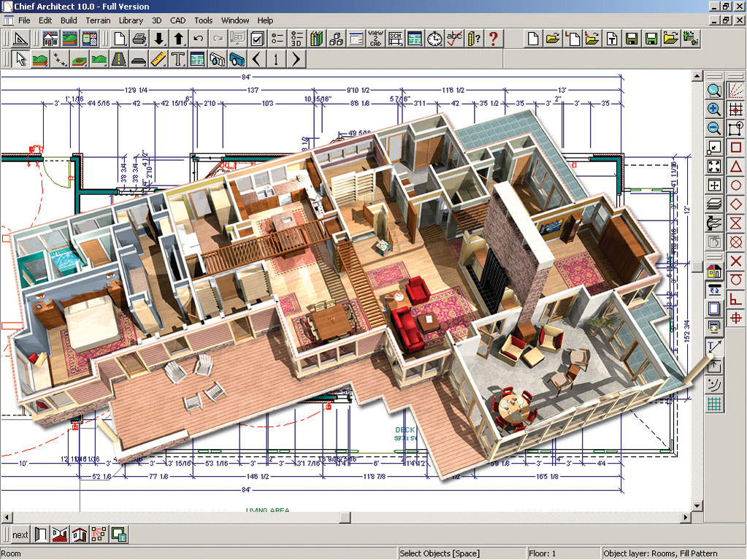Viewport: 747px width, 560px height.
Task: Click the magnifier Zoom tool
Action: pos(713,91)
